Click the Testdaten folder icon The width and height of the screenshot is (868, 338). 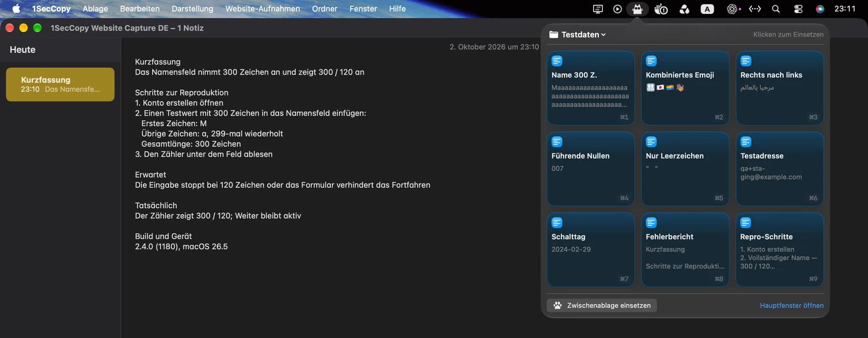554,34
